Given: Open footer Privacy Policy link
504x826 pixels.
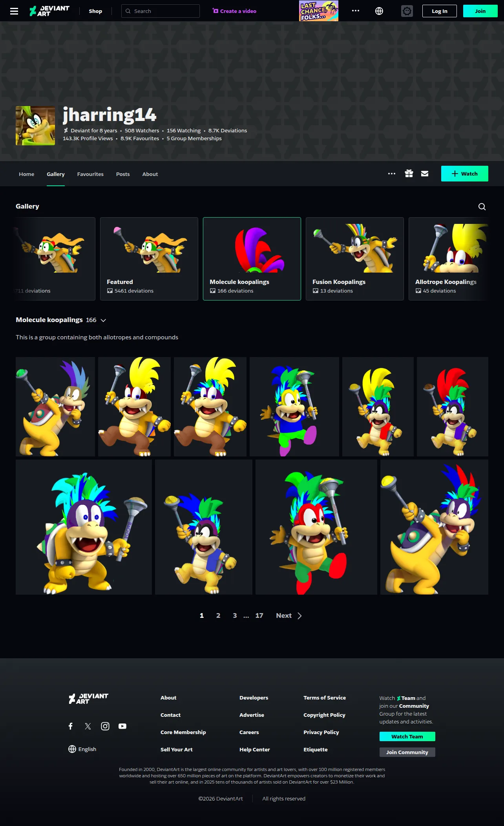Looking at the screenshot, I should 321,732.
